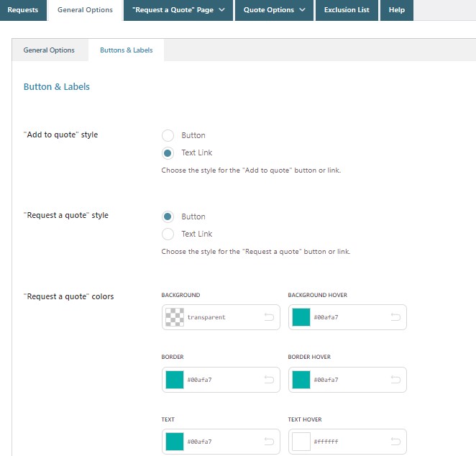Go to the Help tab
The height and width of the screenshot is (456, 476).
click(x=396, y=10)
